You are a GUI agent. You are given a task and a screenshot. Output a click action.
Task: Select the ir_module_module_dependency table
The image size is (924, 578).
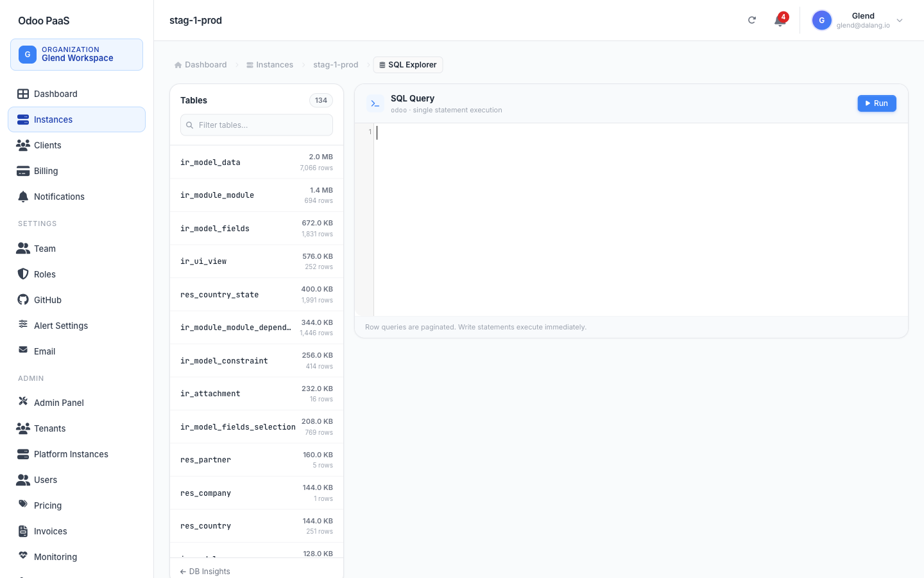257,328
